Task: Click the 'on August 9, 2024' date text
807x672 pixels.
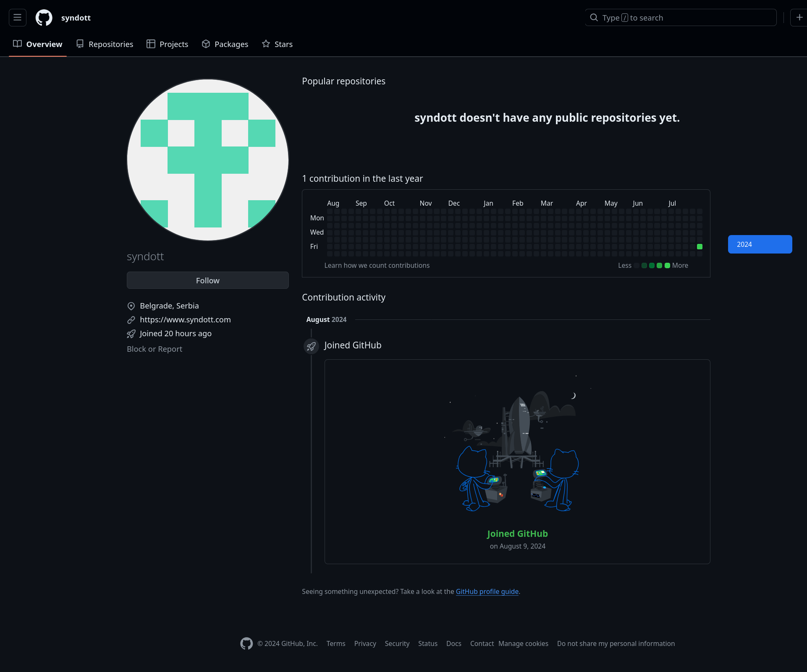Action: pos(517,546)
